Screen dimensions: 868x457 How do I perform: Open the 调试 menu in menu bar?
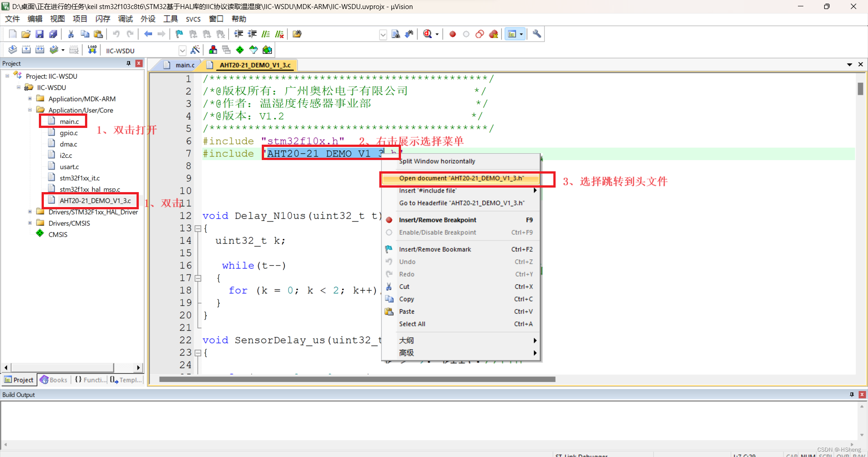pos(125,19)
